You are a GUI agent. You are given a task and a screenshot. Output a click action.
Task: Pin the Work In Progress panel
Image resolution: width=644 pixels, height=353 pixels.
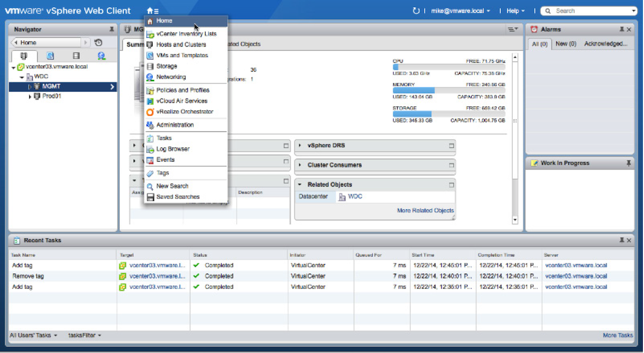[628, 163]
